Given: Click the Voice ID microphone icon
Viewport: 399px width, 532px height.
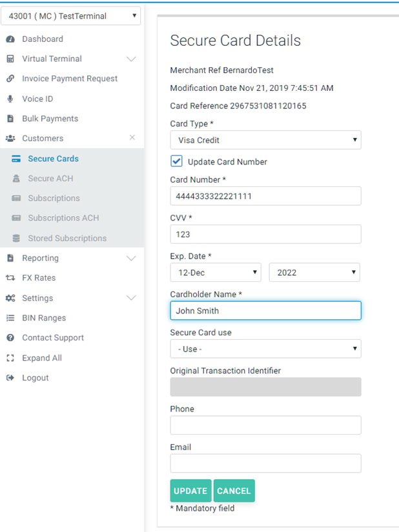Looking at the screenshot, I should click(x=10, y=99).
